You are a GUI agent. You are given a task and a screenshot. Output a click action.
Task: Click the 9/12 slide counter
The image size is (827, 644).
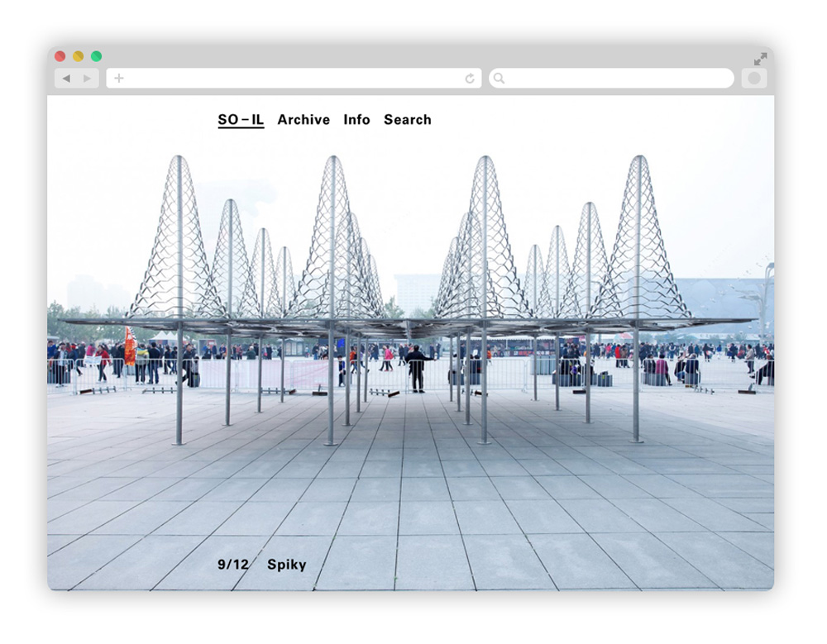point(232,565)
